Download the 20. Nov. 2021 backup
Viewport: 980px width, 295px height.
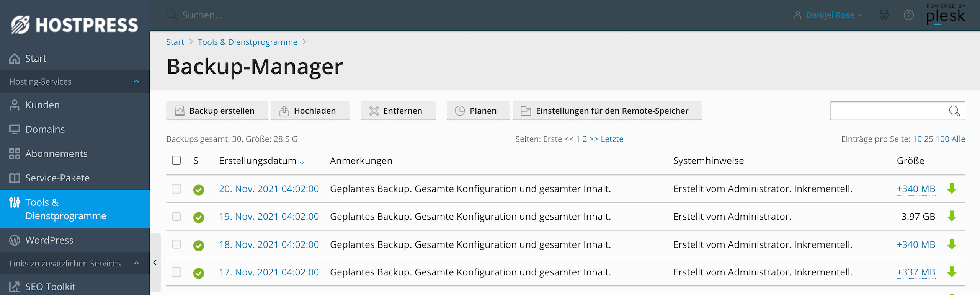tap(952, 189)
